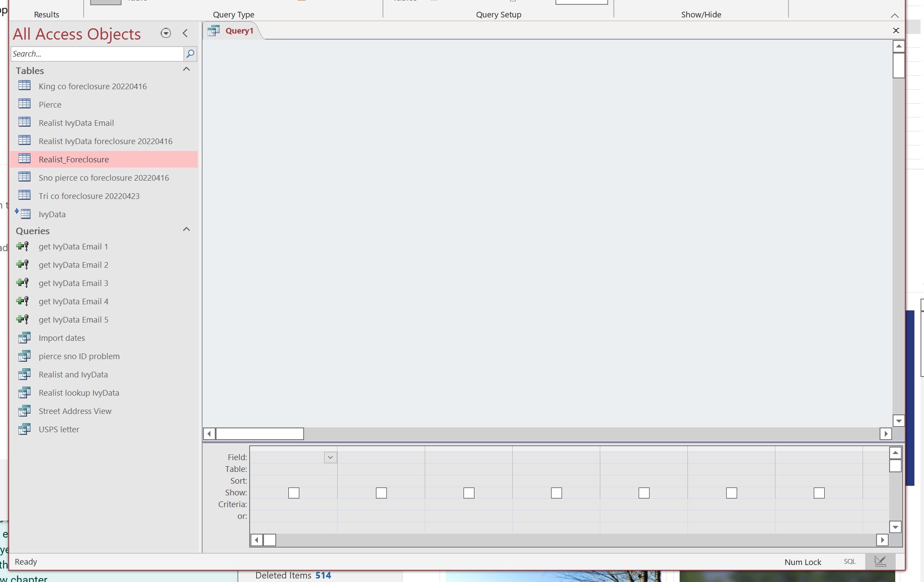Image resolution: width=924 pixels, height=582 pixels.
Task: Select Realist_Foreclosure table in navigation pane
Action: (x=74, y=159)
